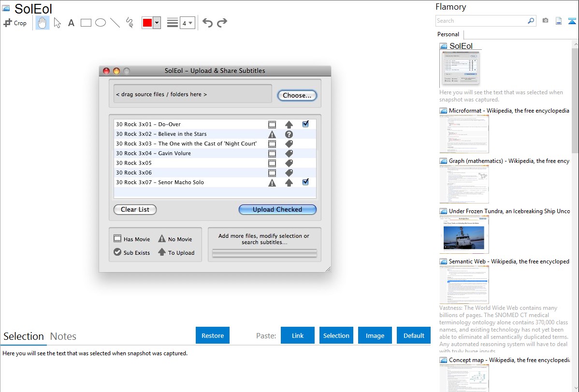Click warning icon for Believe in the Stars
The image size is (579, 392).
pyautogui.click(x=272, y=134)
